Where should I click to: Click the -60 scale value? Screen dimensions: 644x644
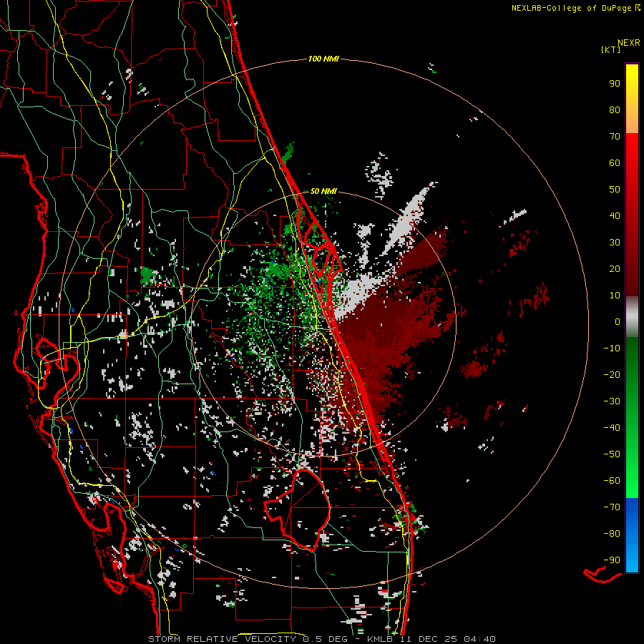(x=612, y=481)
